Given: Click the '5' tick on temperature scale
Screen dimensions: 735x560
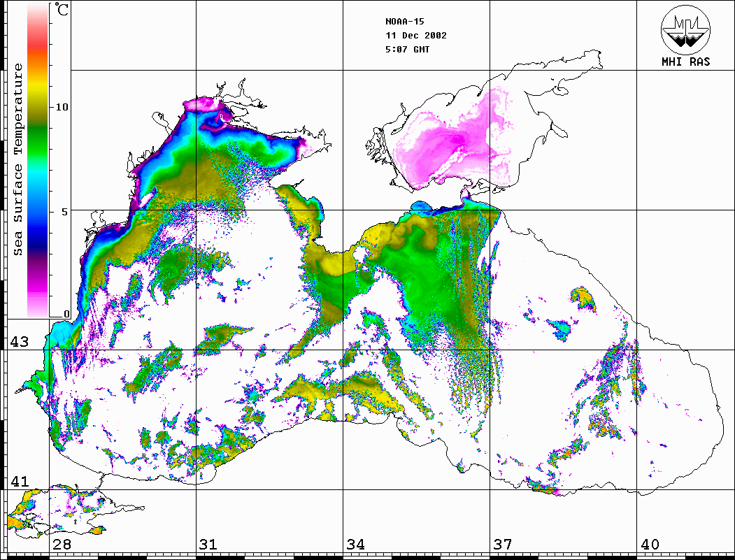Looking at the screenshot, I should click(64, 212).
